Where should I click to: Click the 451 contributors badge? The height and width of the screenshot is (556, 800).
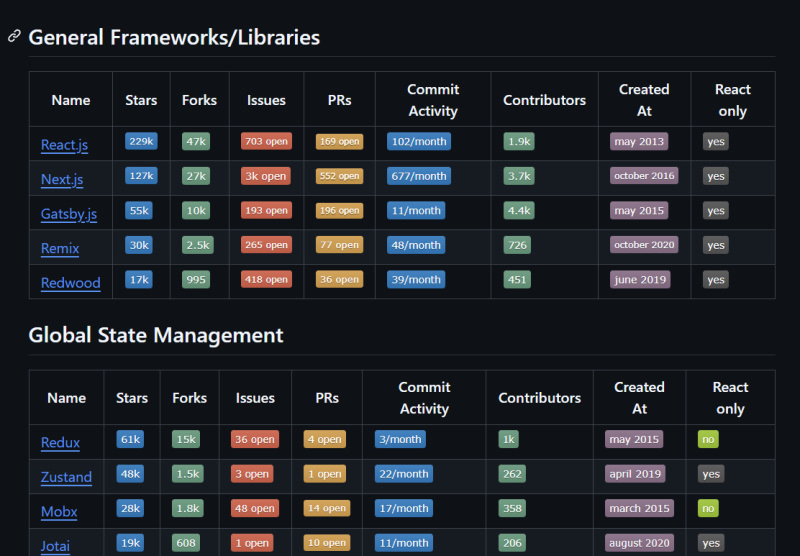pyautogui.click(x=517, y=280)
